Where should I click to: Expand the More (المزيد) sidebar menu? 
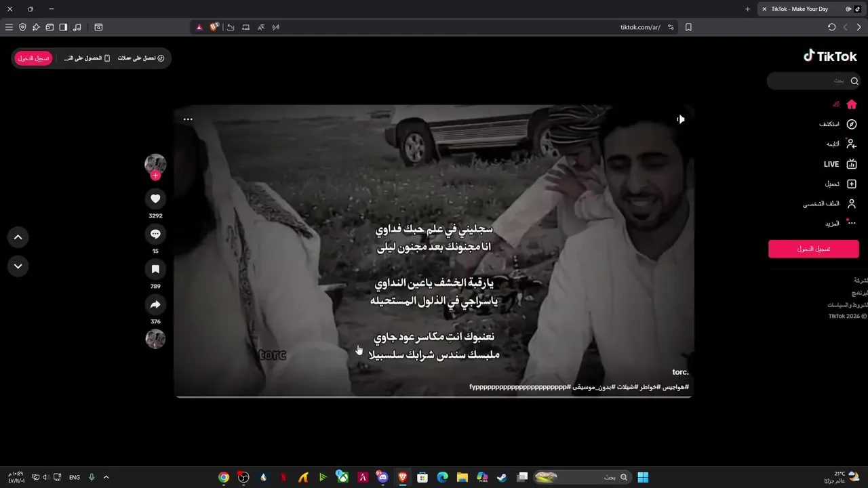click(x=841, y=223)
